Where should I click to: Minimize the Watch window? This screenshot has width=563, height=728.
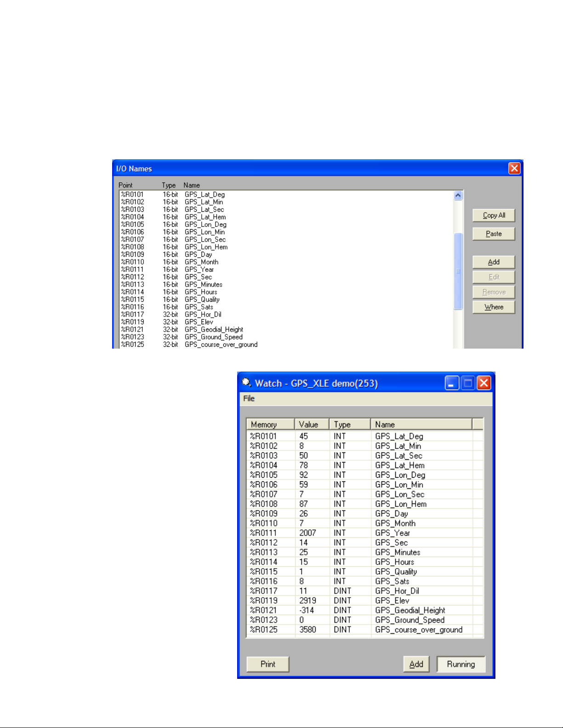452,383
